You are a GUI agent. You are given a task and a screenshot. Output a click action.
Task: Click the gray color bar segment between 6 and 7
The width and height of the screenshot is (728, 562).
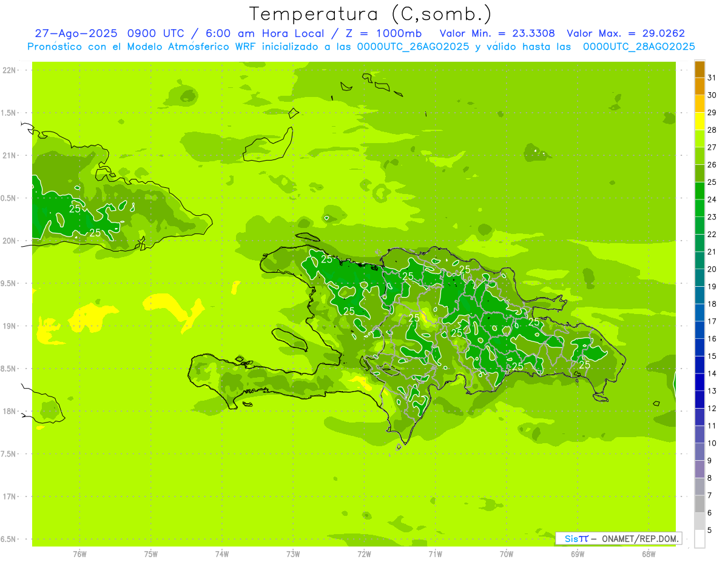point(699,504)
